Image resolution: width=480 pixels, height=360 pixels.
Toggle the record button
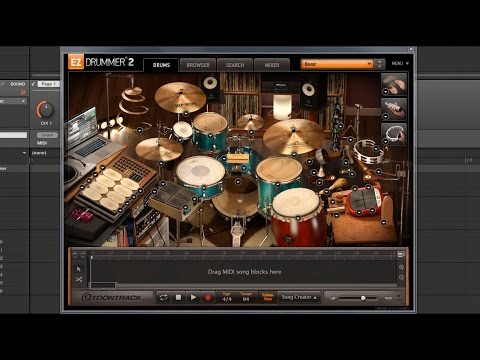(x=208, y=297)
